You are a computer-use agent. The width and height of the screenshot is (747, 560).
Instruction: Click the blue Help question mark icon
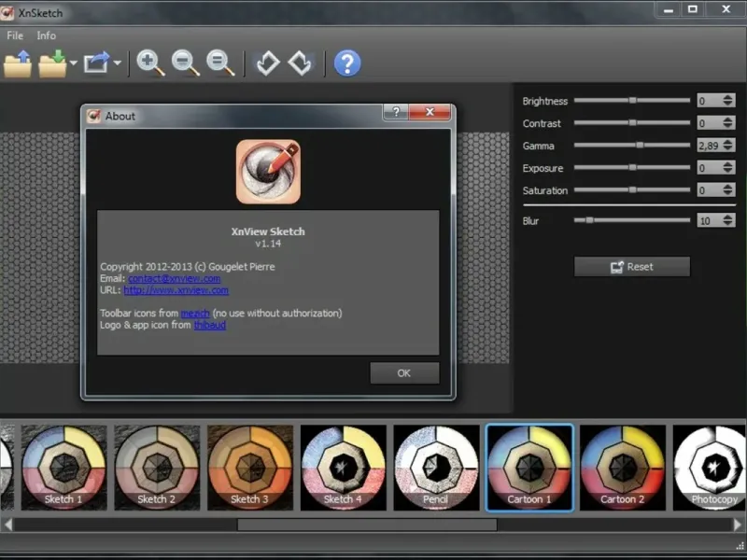(x=346, y=63)
